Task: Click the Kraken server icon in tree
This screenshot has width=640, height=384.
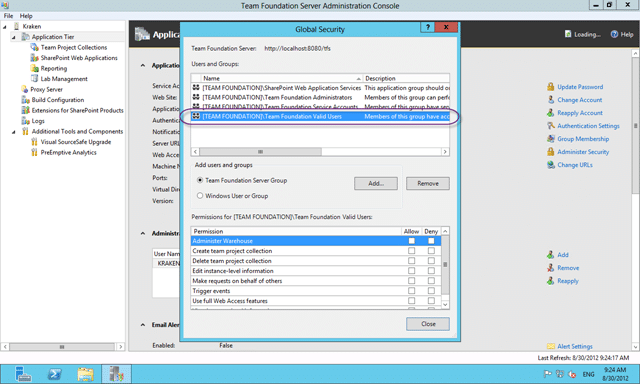Action: (x=16, y=26)
